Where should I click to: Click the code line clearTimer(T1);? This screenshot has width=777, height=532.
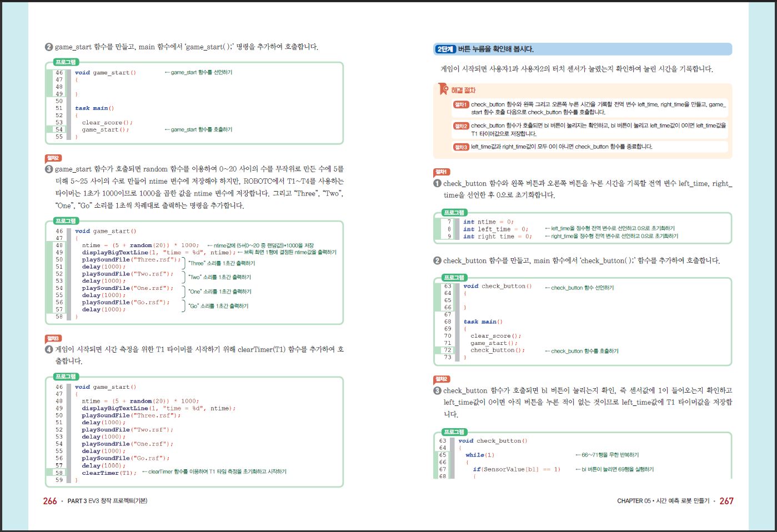click(109, 473)
